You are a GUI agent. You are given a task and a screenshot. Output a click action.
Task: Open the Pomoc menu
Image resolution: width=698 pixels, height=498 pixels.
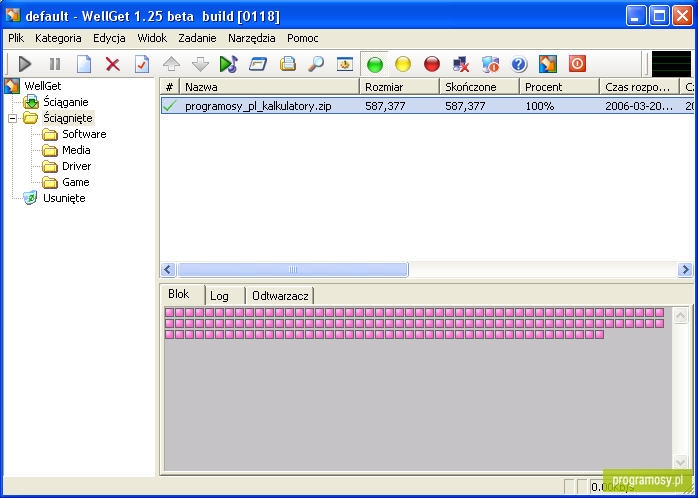(x=303, y=38)
